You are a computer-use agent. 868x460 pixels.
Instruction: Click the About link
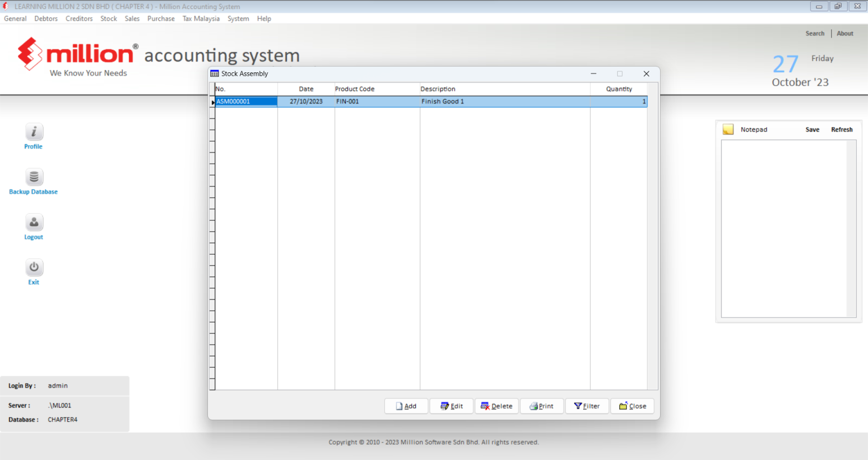(x=845, y=33)
